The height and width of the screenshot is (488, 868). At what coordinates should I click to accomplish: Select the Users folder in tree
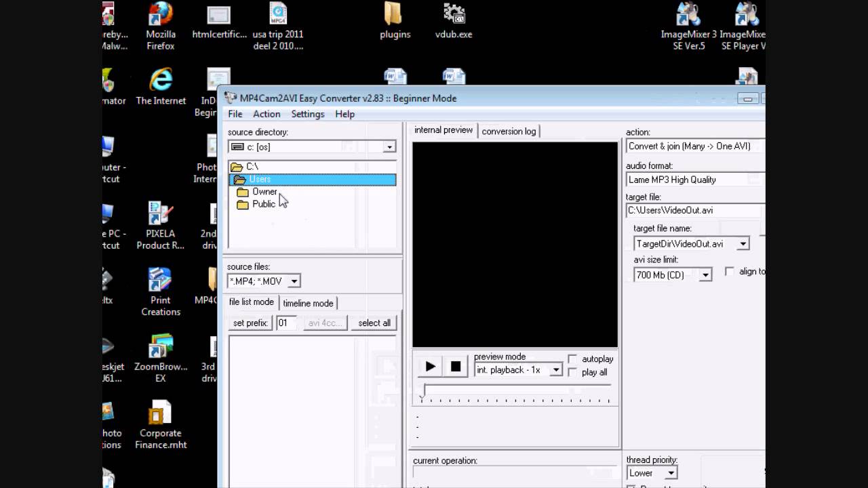click(x=313, y=180)
